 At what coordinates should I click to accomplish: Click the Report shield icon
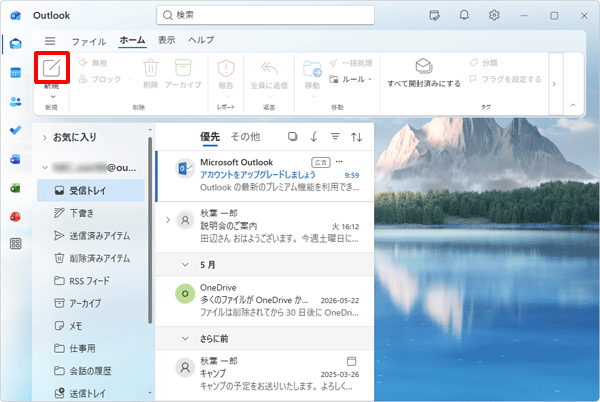[x=226, y=68]
